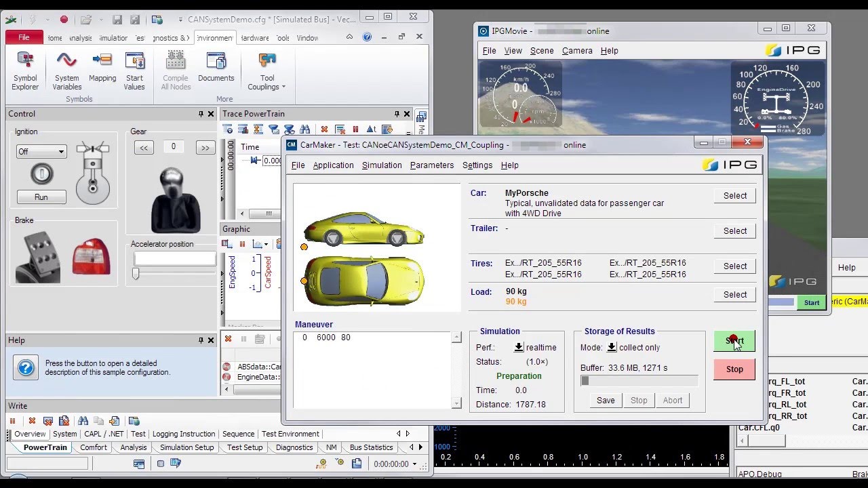The width and height of the screenshot is (868, 488).
Task: Open the Ignition Off dropdown
Action: point(41,152)
